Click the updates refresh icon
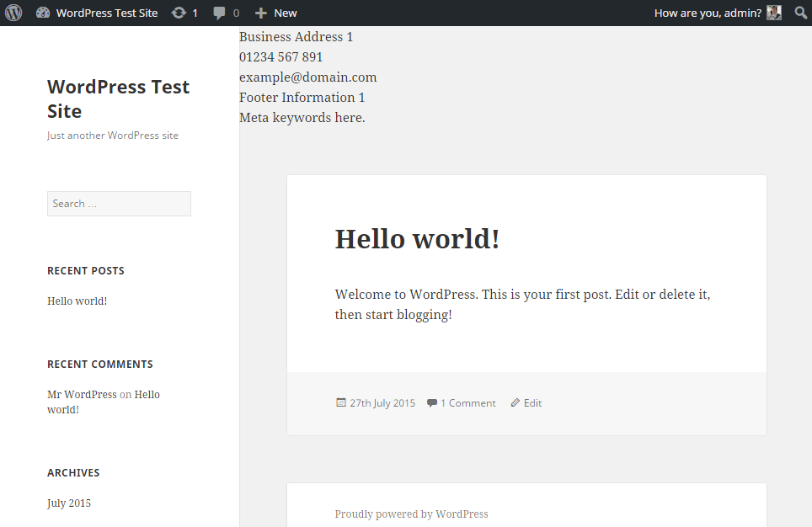 179,13
